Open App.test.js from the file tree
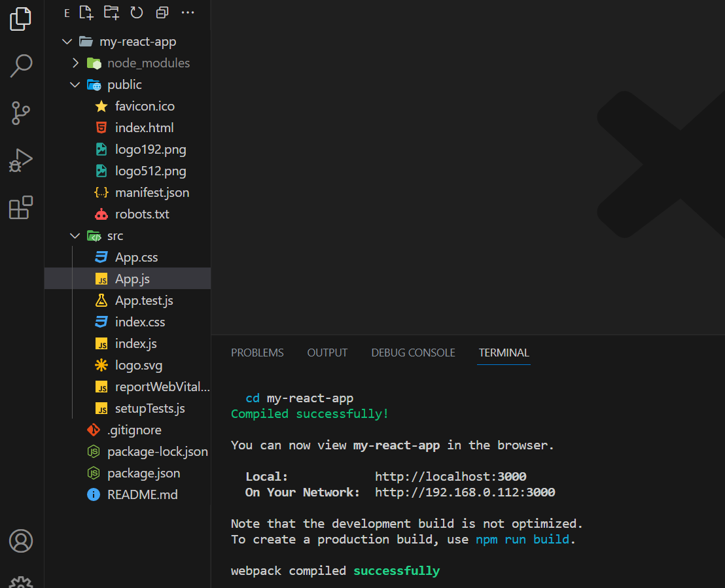Image resolution: width=725 pixels, height=588 pixels. pos(144,300)
